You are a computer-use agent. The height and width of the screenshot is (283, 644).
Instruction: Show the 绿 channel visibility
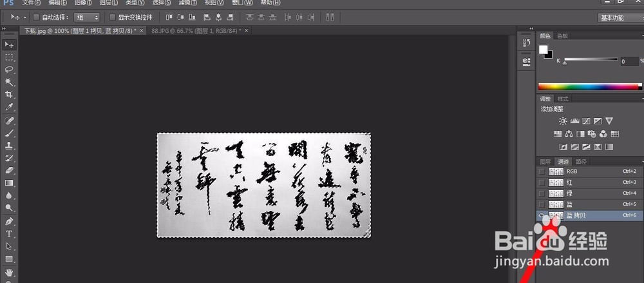coord(542,193)
